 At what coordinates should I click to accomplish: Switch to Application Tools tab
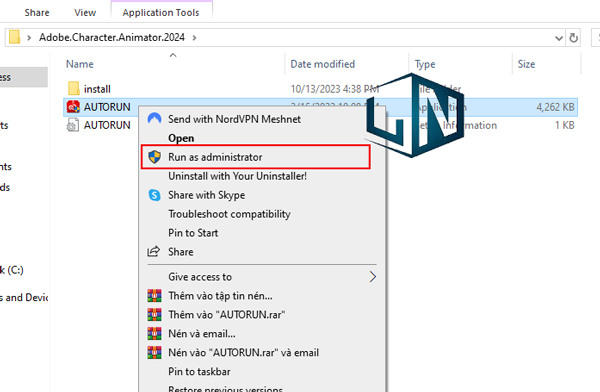161,13
